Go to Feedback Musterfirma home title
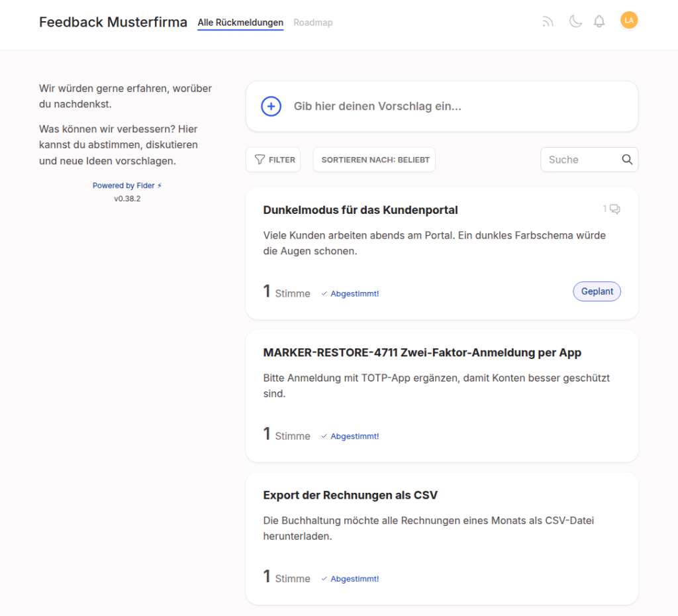The height and width of the screenshot is (616, 678). (x=113, y=22)
